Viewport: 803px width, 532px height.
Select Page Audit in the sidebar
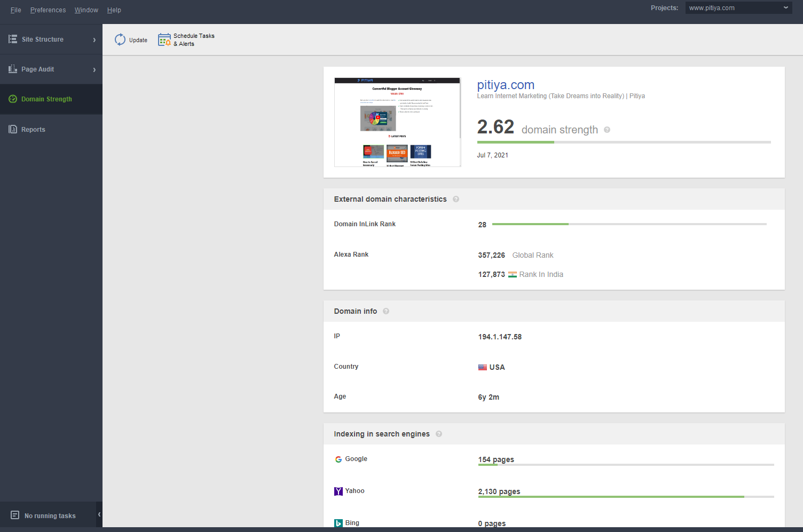point(51,69)
